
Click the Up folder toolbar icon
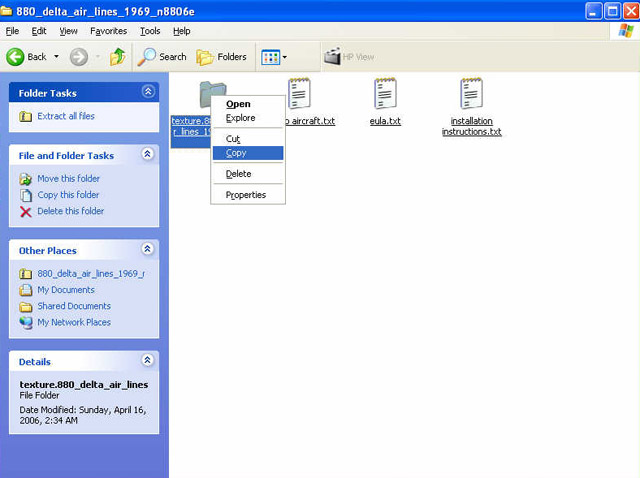pyautogui.click(x=118, y=57)
